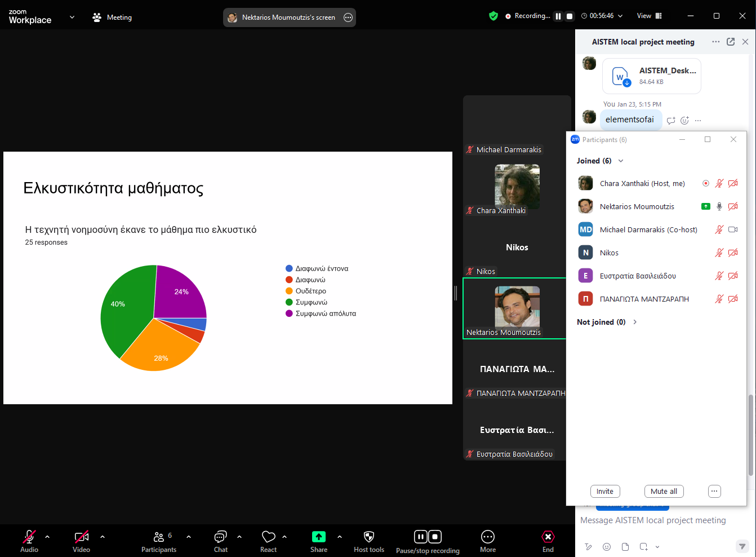The width and height of the screenshot is (756, 557).
Task: Unmute microphone with Audio button
Action: coord(29,537)
